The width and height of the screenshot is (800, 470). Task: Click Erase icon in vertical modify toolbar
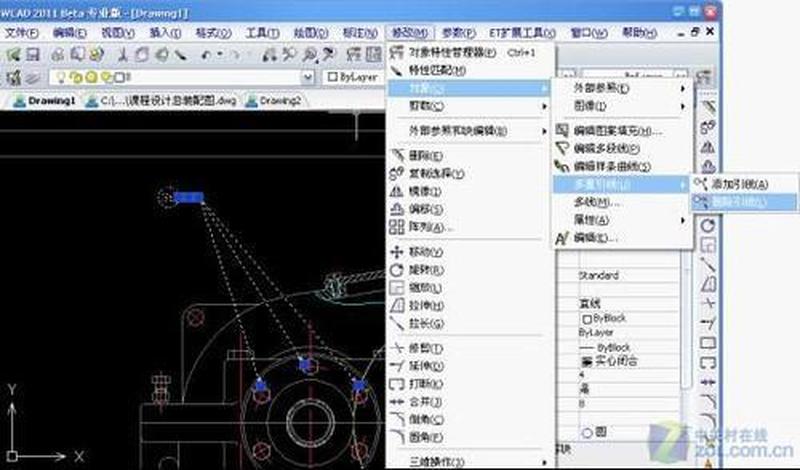coord(708,107)
